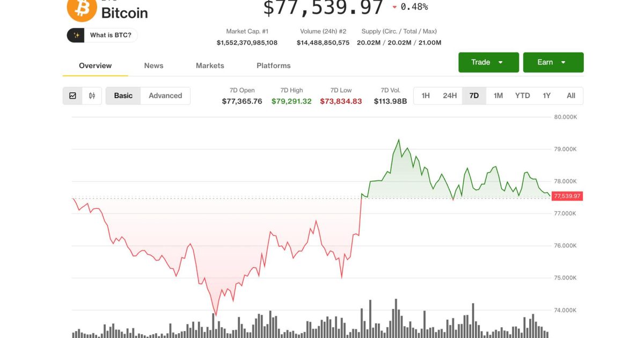Switch to the News tab
The image size is (644, 338).
(153, 65)
